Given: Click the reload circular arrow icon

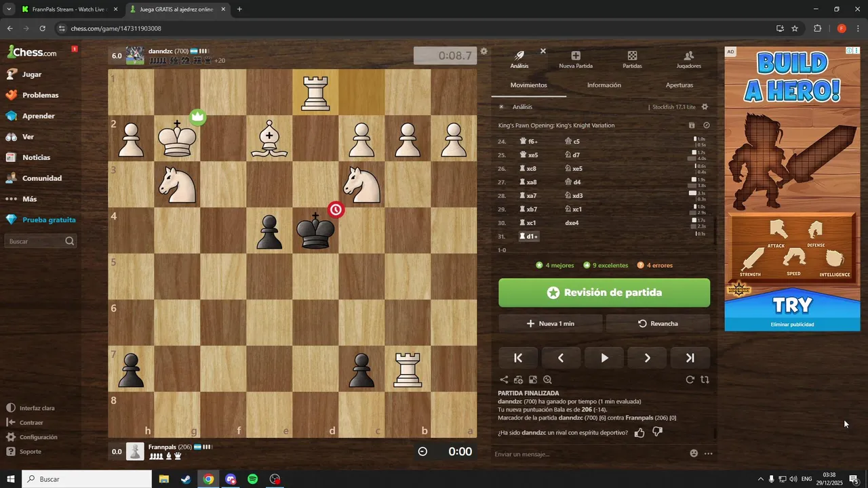Looking at the screenshot, I should (x=690, y=380).
